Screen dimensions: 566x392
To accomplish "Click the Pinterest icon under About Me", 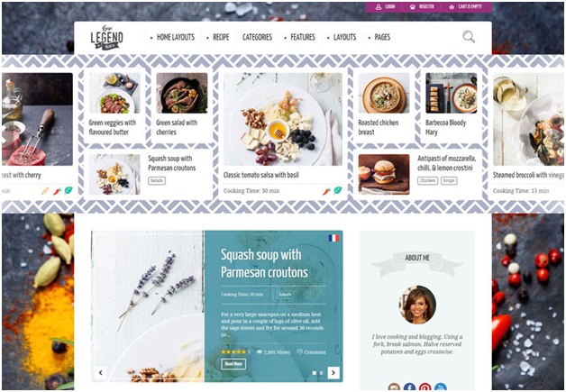I will (x=424, y=387).
